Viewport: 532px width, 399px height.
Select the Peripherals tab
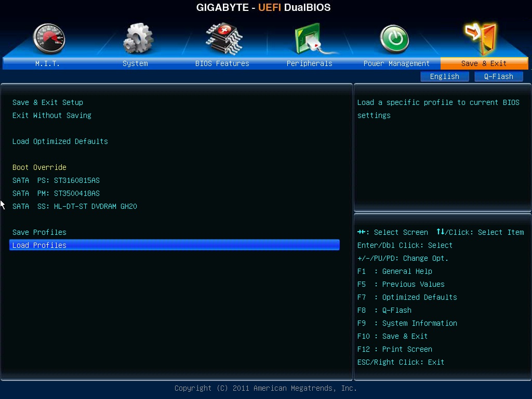pos(310,63)
